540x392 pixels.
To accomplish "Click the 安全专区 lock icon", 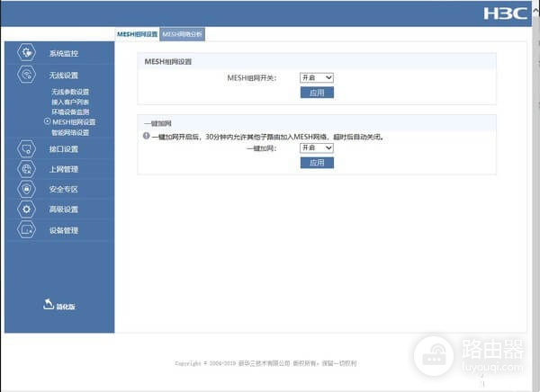I will point(27,189).
